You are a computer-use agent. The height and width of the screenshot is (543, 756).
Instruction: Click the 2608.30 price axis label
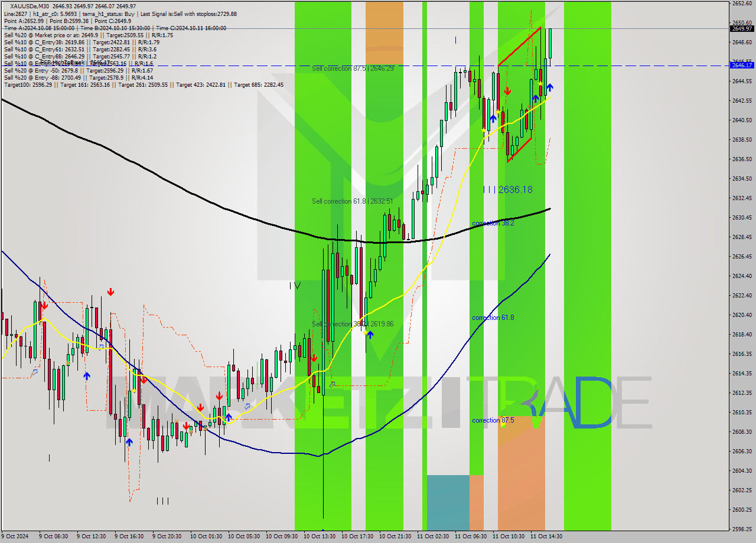click(742, 432)
